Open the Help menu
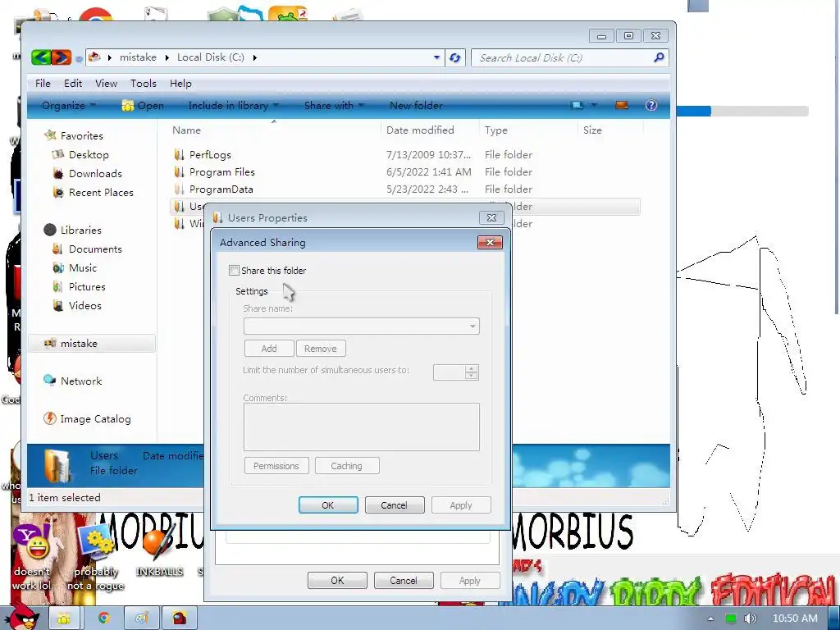840x630 pixels. 180,84
